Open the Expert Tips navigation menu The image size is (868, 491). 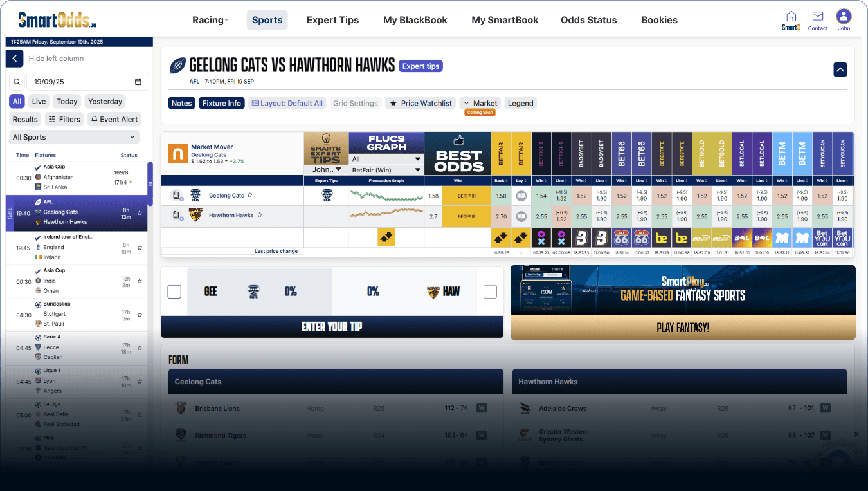point(332,20)
